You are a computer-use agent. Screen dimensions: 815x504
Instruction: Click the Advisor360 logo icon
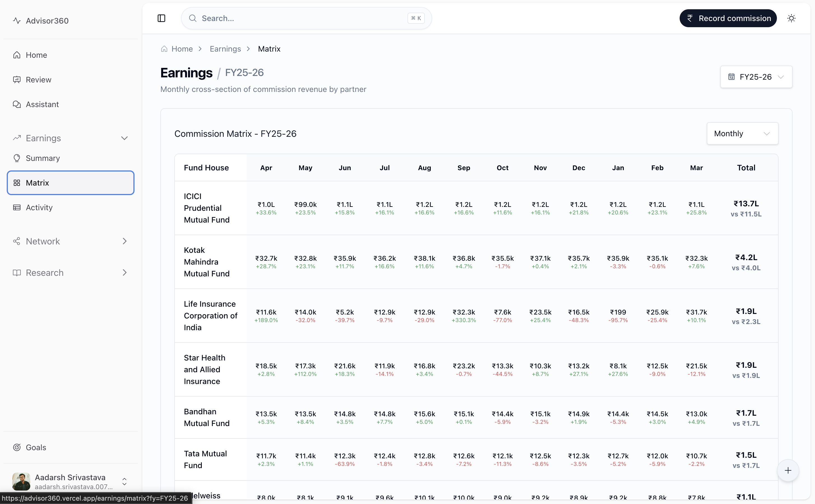point(17,21)
